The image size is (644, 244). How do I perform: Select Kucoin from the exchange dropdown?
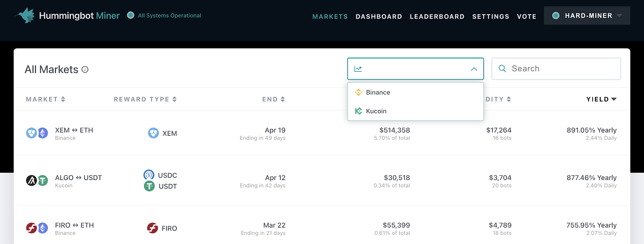point(376,111)
